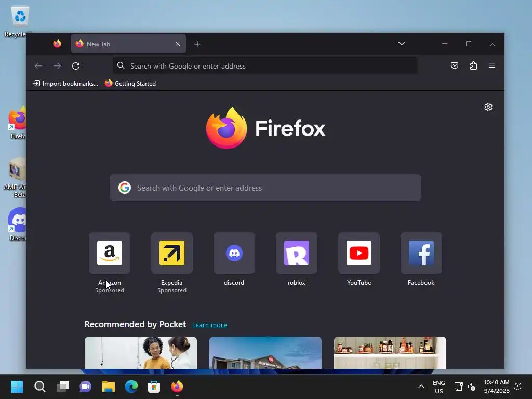This screenshot has width=532, height=399.
Task: Go forward with the forward arrow
Action: [57, 66]
